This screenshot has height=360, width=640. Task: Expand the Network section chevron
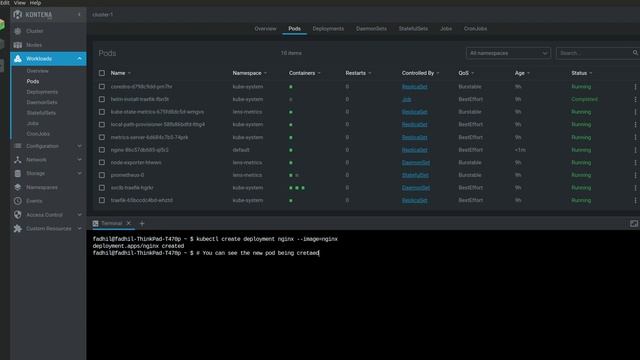[79, 160]
